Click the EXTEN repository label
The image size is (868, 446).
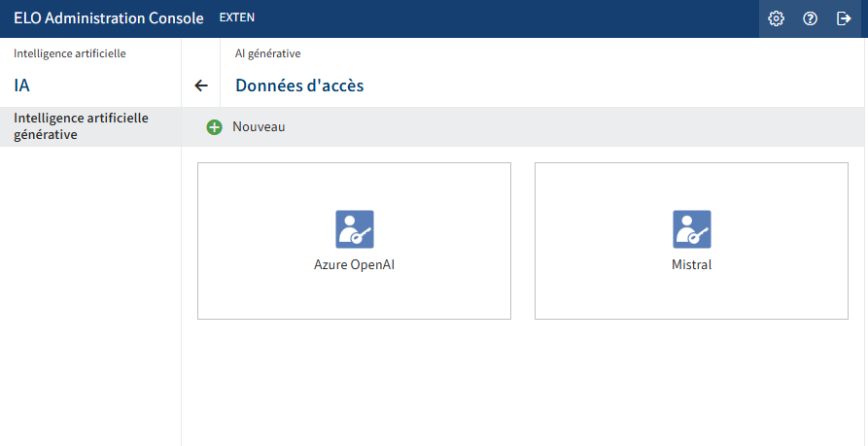coord(237,17)
